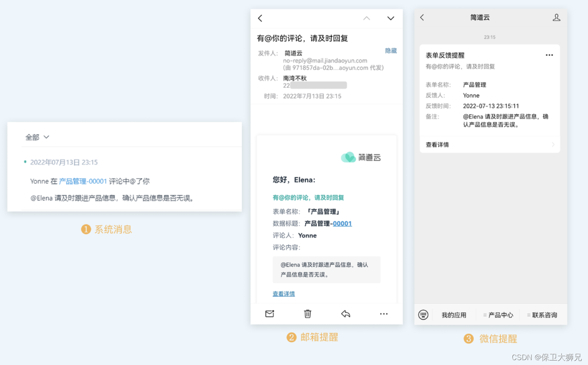
Task: Click the email comment content box
Action: [327, 269]
